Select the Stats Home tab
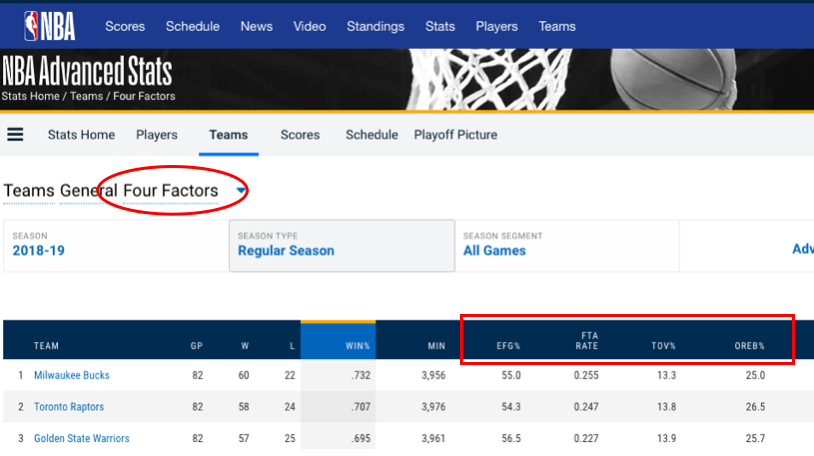The height and width of the screenshot is (456, 814). pos(81,135)
